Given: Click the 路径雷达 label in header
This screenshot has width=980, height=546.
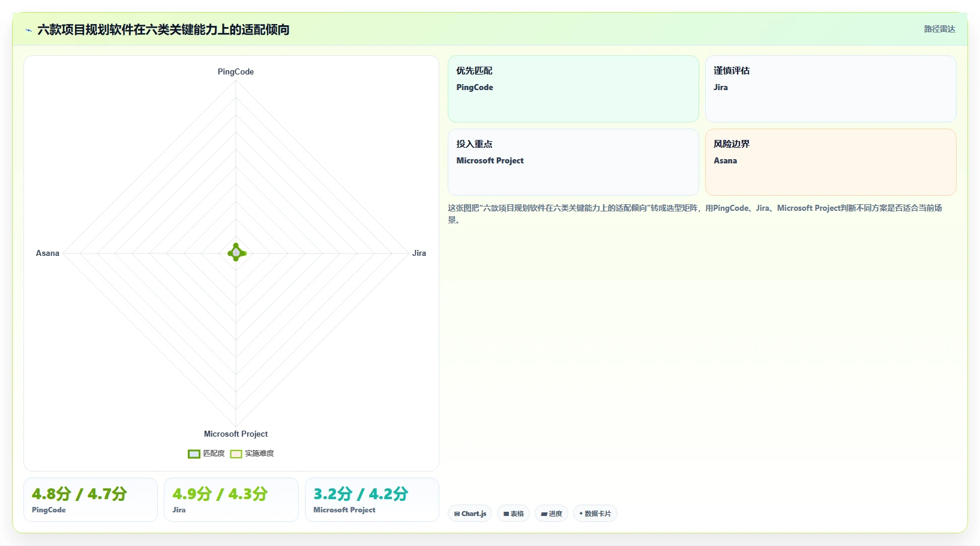Looking at the screenshot, I should pyautogui.click(x=939, y=29).
